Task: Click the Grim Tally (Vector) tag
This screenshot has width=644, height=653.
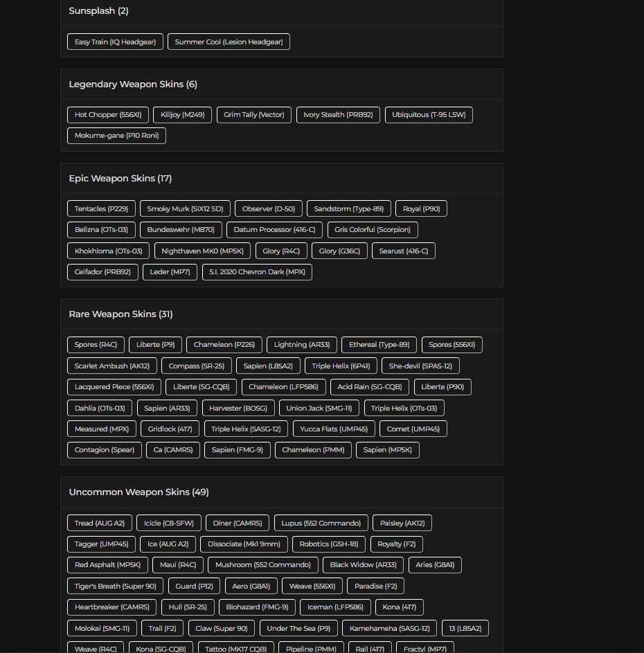Action: 254,115
